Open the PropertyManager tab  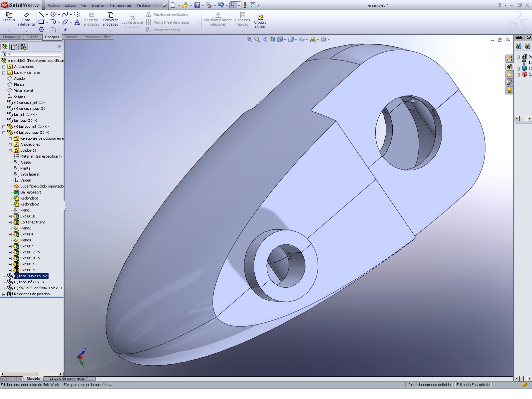tap(14, 47)
